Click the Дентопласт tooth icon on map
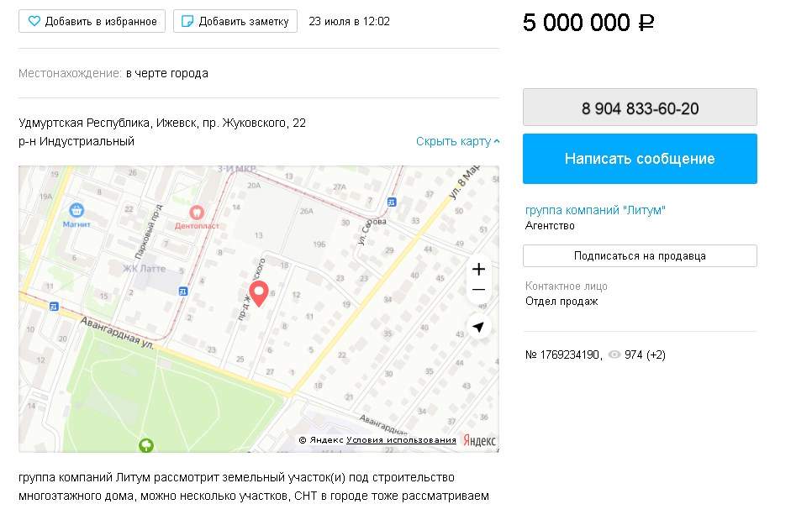812x520 pixels. coord(197,213)
